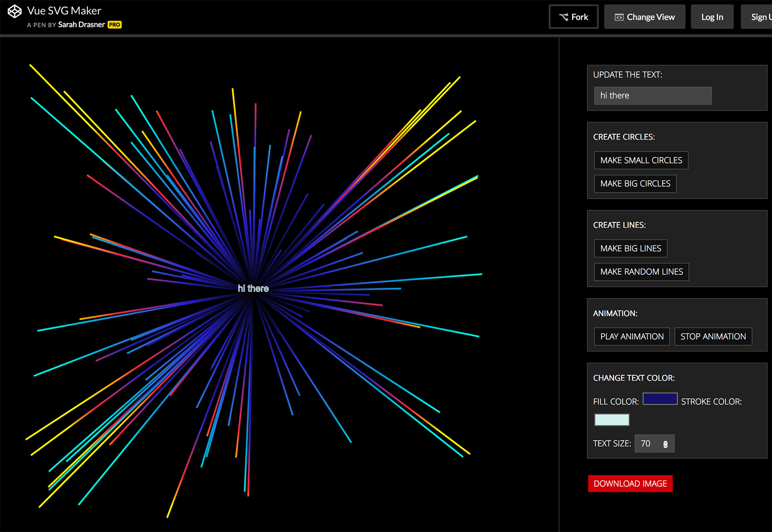This screenshot has height=532, width=772.
Task: Click the PRO badge next to author
Action: tap(114, 25)
